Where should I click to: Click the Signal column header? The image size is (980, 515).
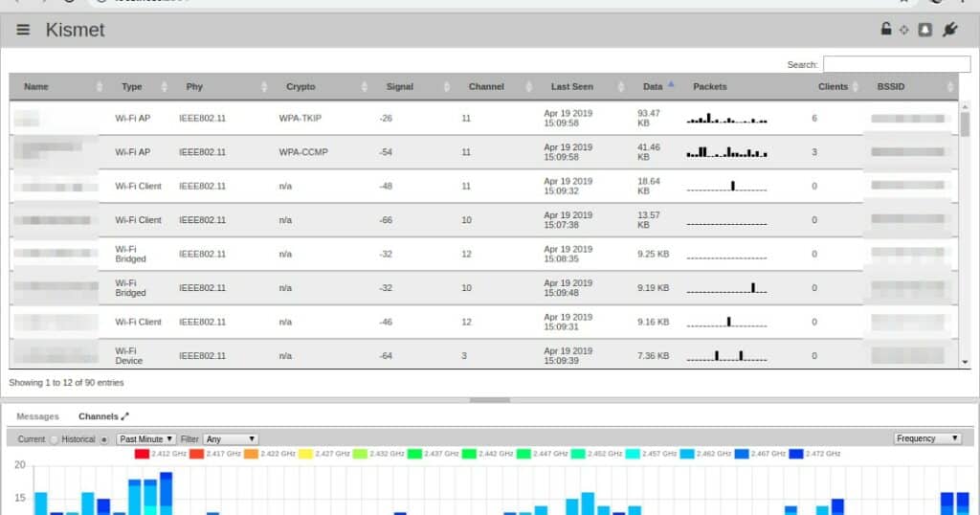pyautogui.click(x=400, y=87)
